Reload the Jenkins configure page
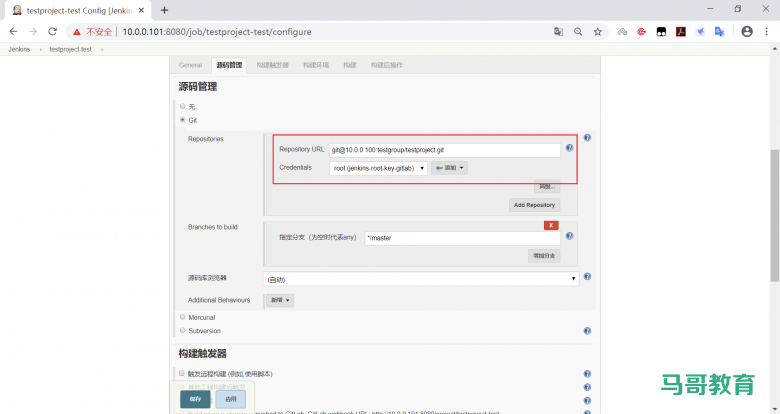The width and height of the screenshot is (780, 414). tap(52, 32)
